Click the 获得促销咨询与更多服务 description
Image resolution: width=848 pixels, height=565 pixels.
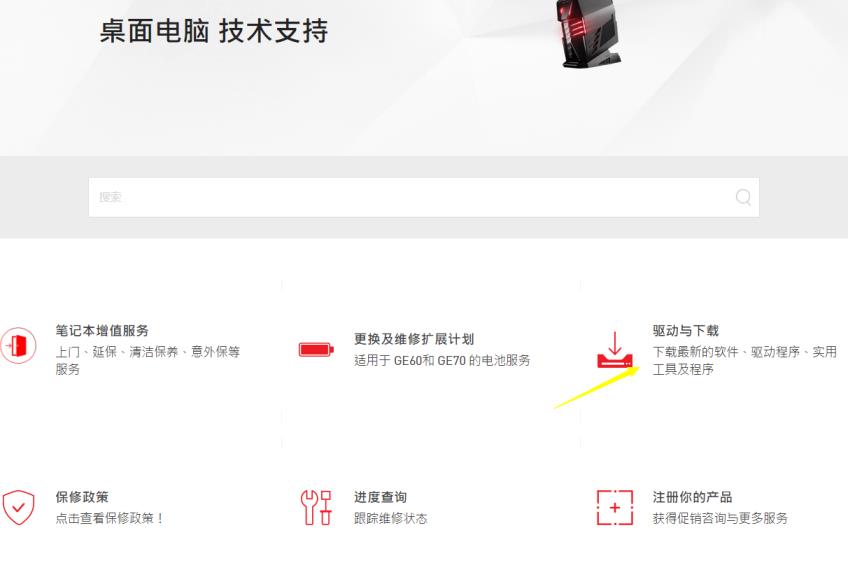[719, 518]
